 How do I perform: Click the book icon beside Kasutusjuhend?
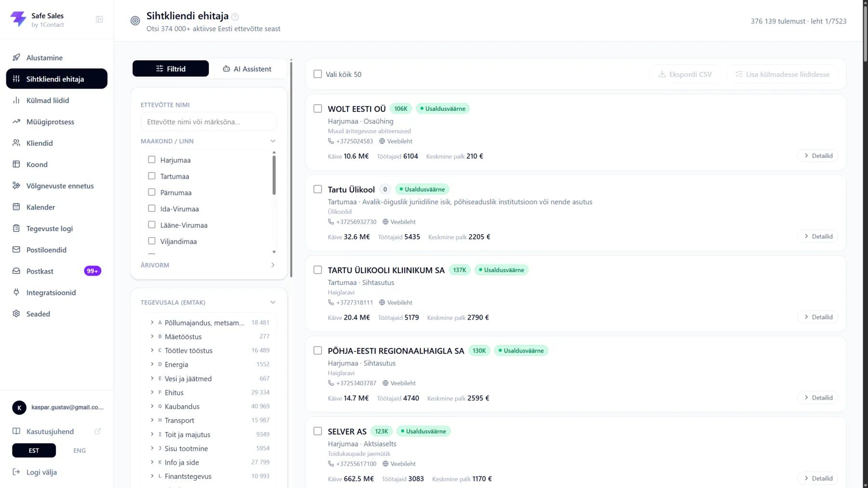(16, 431)
